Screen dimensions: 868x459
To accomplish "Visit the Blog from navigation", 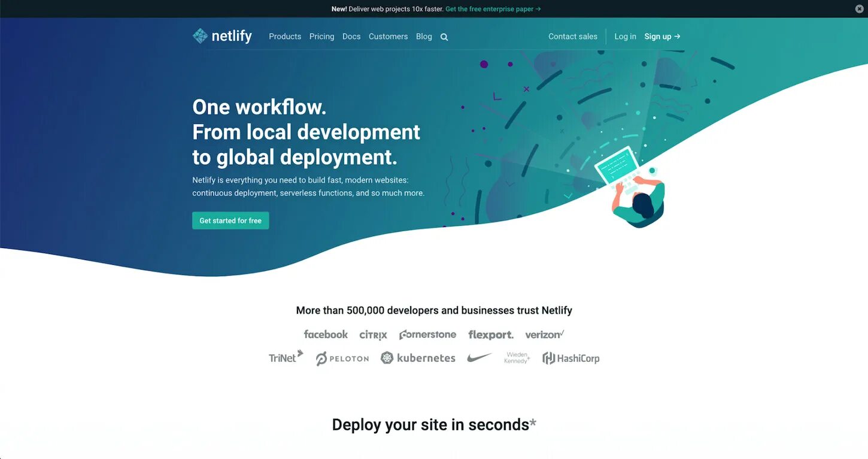I will [424, 37].
